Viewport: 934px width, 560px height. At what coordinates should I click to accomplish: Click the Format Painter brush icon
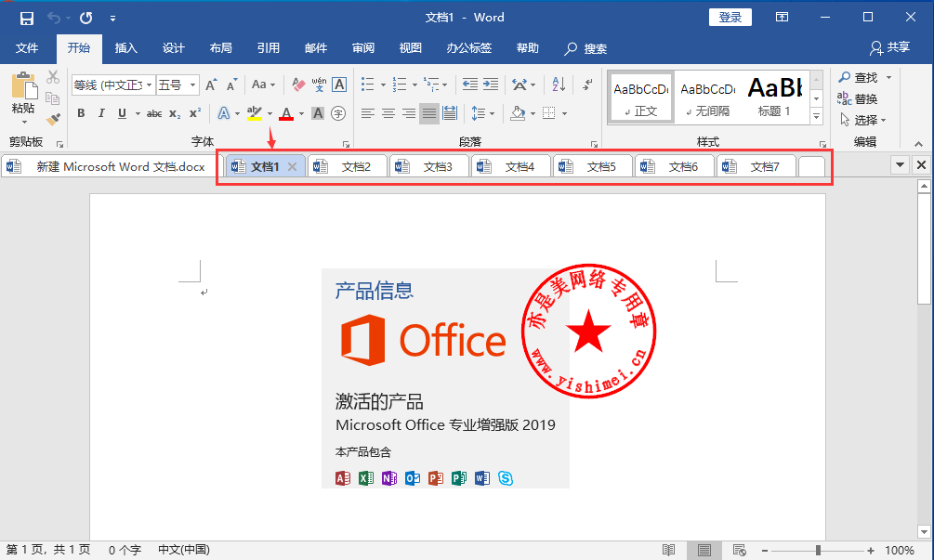(x=53, y=119)
